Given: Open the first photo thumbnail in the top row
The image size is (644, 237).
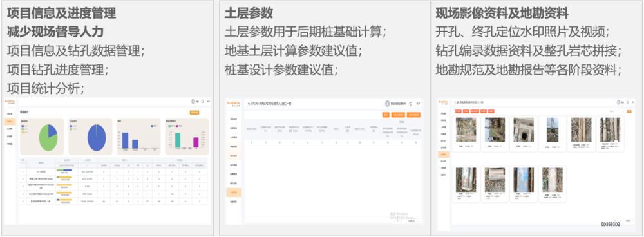Looking at the screenshot, I should (466, 130).
